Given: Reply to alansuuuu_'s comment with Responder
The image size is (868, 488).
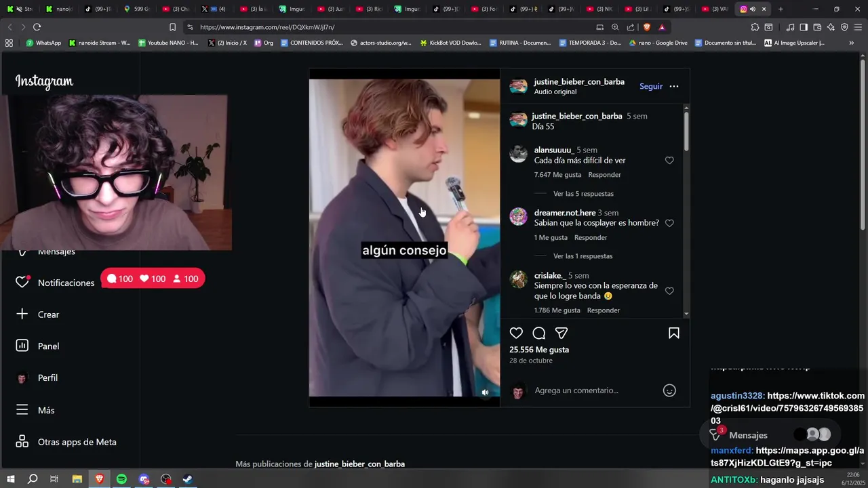Looking at the screenshot, I should pyautogui.click(x=604, y=175).
